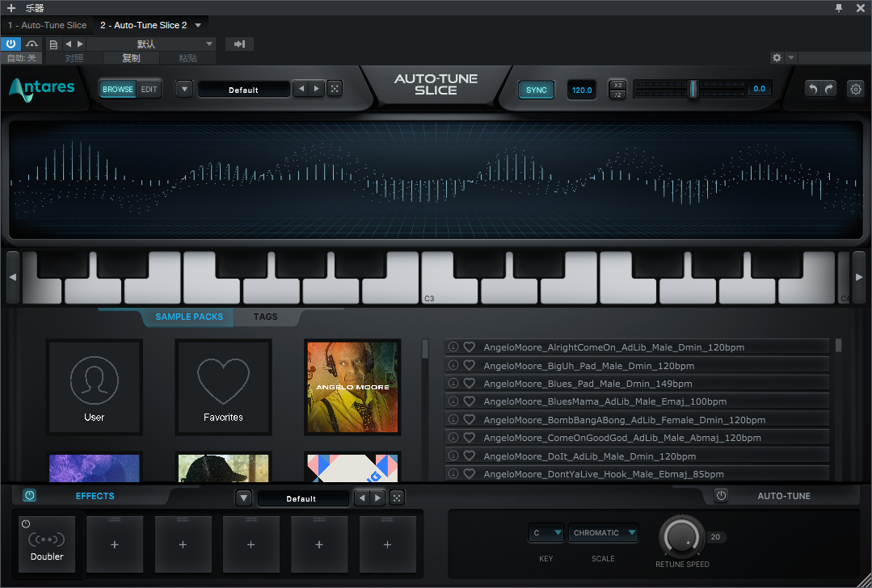Download icon for AngeloMoore_BombBangABong sample
The height and width of the screenshot is (588, 872).
click(x=453, y=419)
